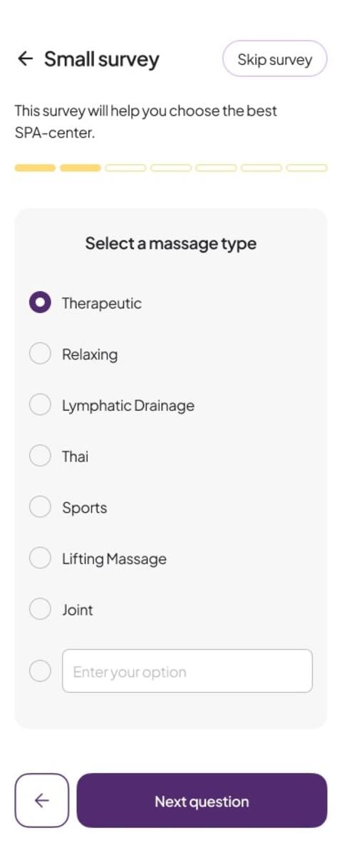Image resolution: width=342 pixels, height=868 pixels.
Task: Click the Therapeutic label text
Action: click(x=102, y=303)
